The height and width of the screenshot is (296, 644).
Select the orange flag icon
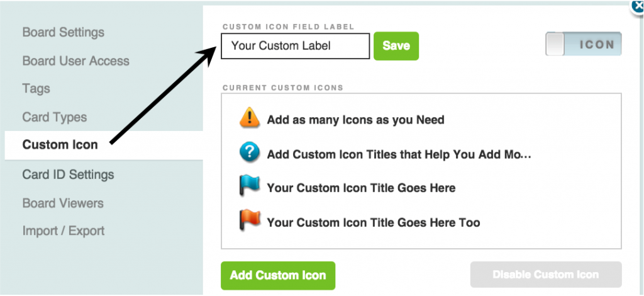pos(249,221)
